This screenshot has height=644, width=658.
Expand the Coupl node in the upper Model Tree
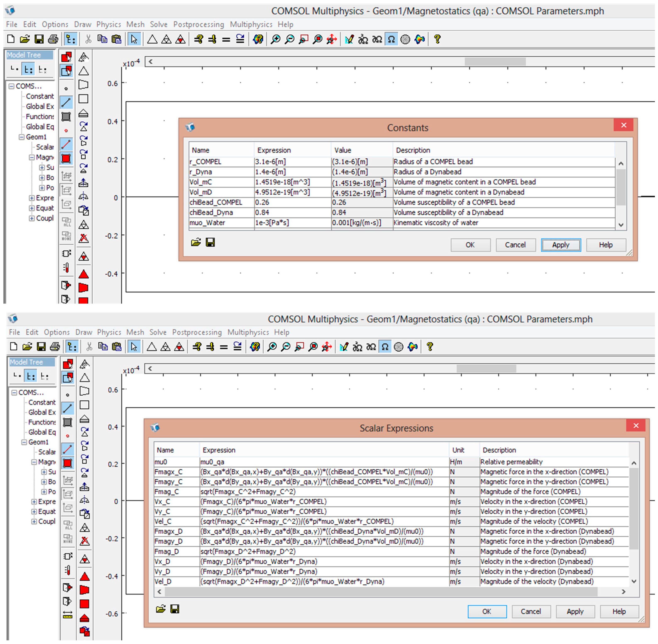(x=32, y=218)
